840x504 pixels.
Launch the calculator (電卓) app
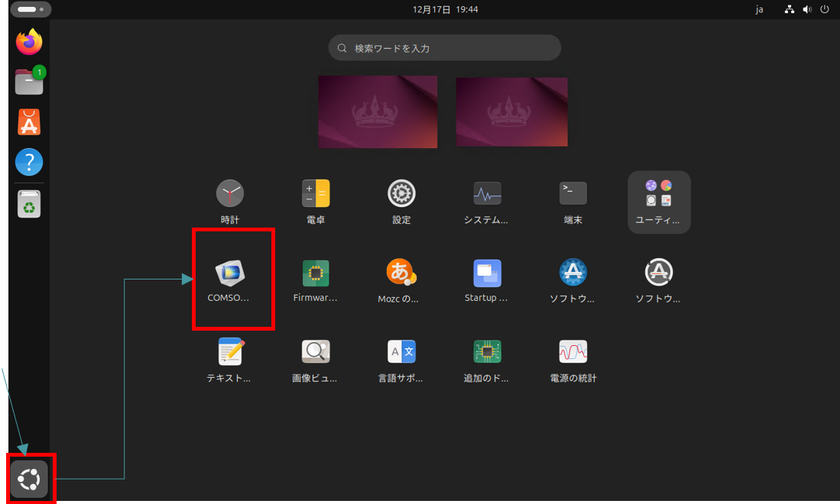coord(315,194)
